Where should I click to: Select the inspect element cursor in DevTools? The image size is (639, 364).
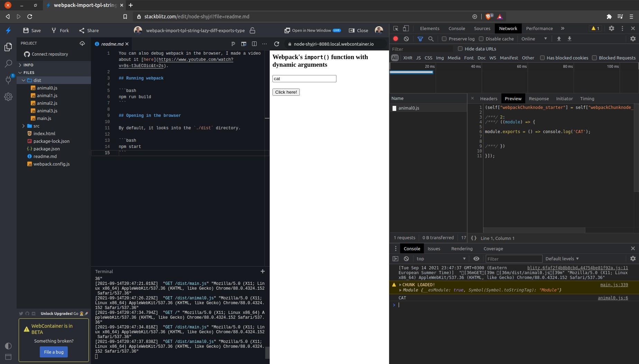point(395,28)
